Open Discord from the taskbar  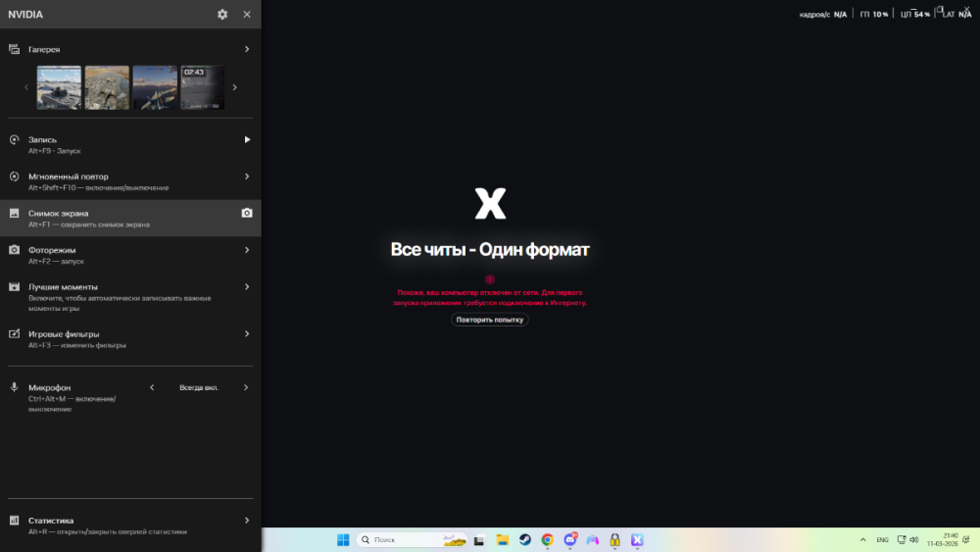point(569,540)
